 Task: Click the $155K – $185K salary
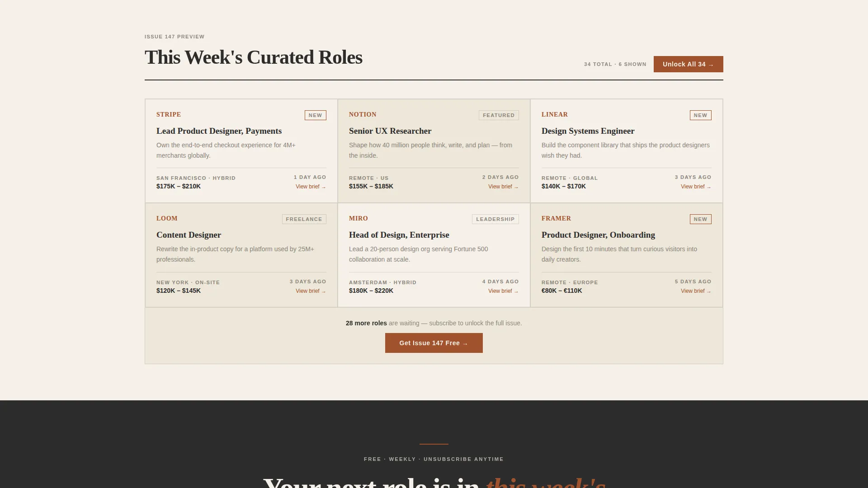click(371, 186)
